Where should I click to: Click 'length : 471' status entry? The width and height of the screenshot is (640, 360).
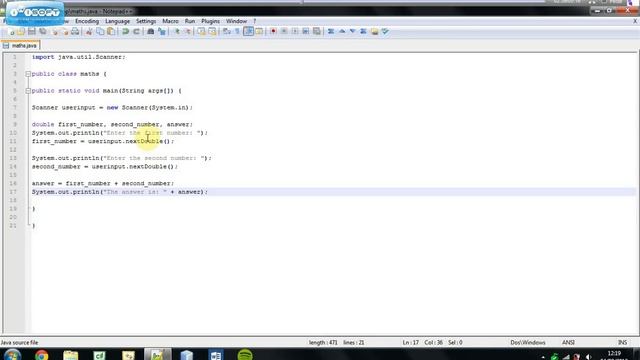(x=323, y=343)
